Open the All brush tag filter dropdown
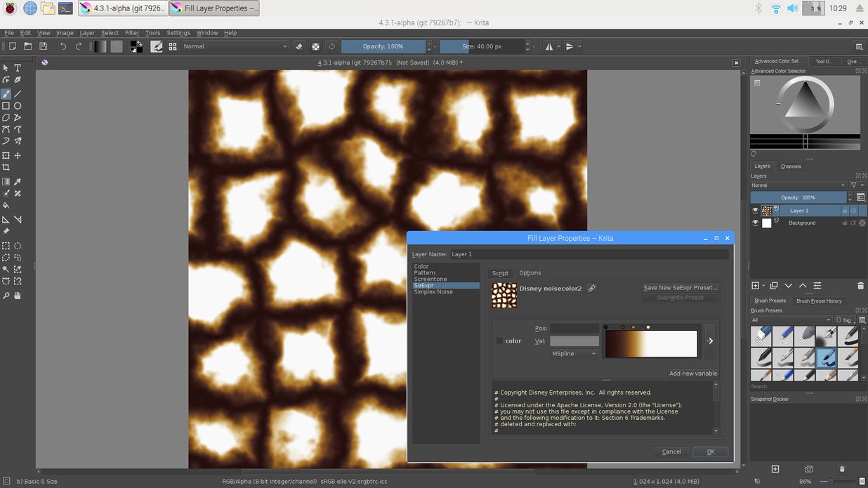868x488 pixels. (x=790, y=320)
